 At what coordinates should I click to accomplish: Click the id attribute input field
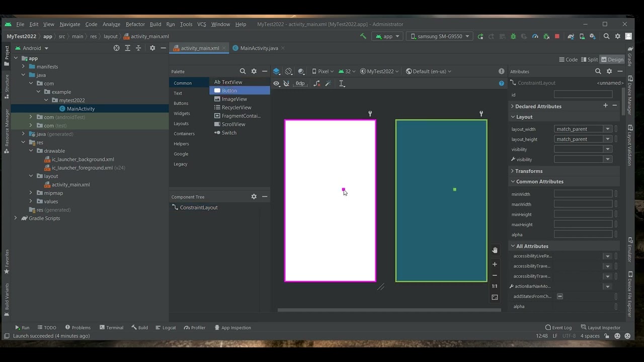coord(583,94)
